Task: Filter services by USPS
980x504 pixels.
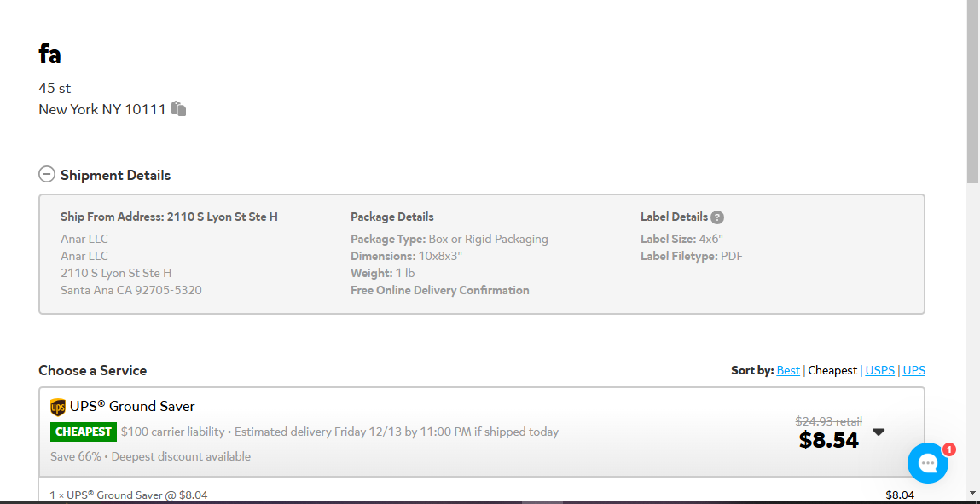Action: [880, 370]
